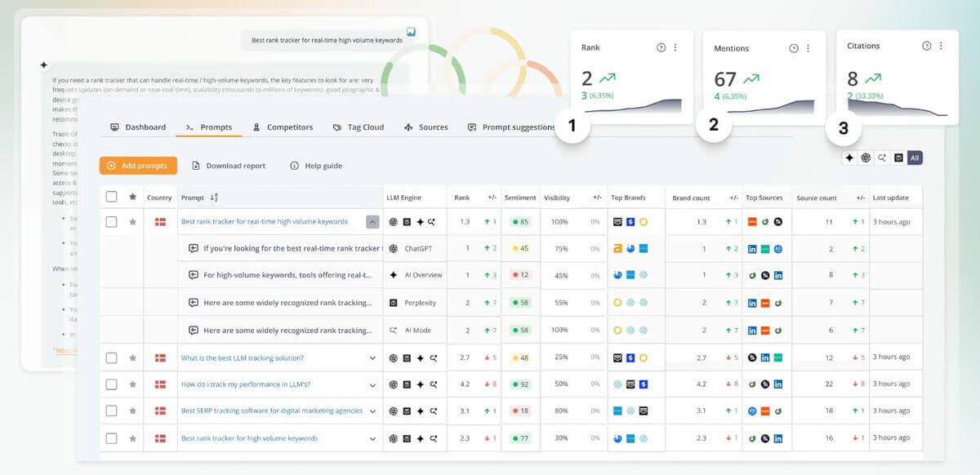Expand 'Best SERP tracking software for digital marketing agencies'
Image resolution: width=980 pixels, height=475 pixels.
(372, 411)
